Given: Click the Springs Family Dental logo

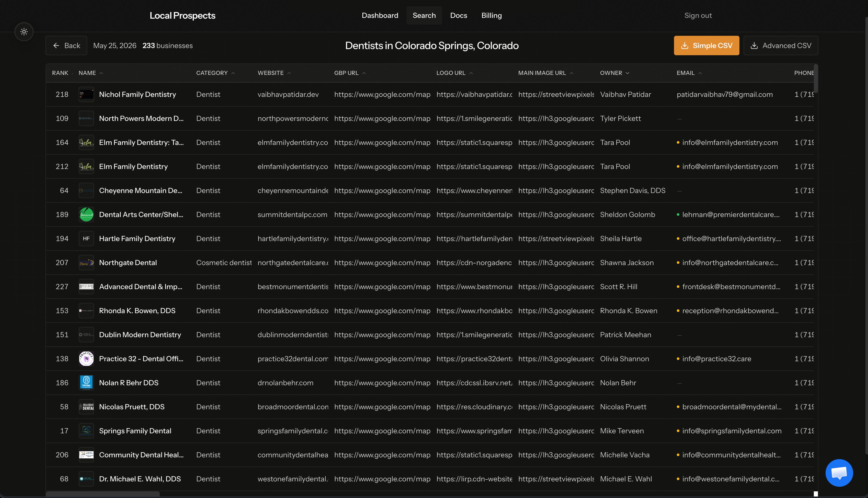Looking at the screenshot, I should coord(86,431).
